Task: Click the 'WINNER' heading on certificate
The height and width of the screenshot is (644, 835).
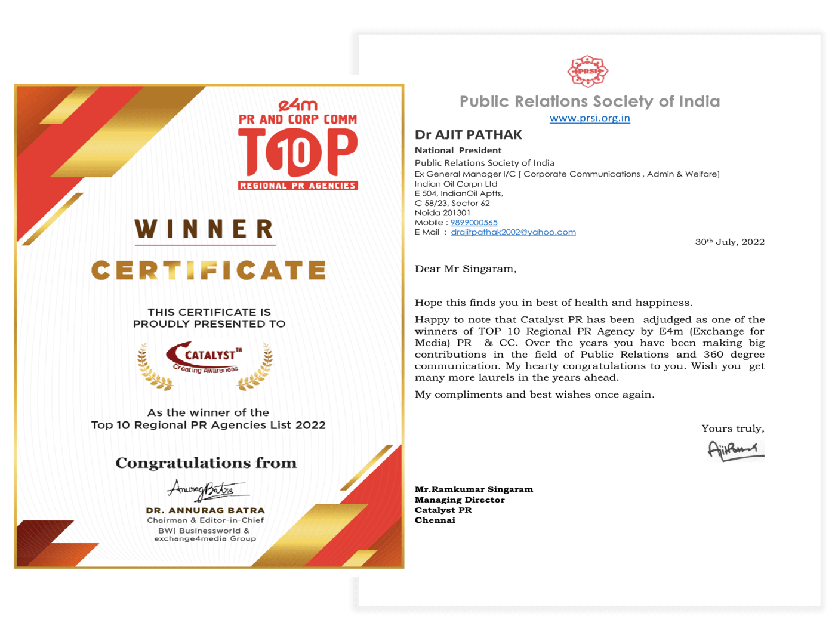Action: tap(205, 229)
